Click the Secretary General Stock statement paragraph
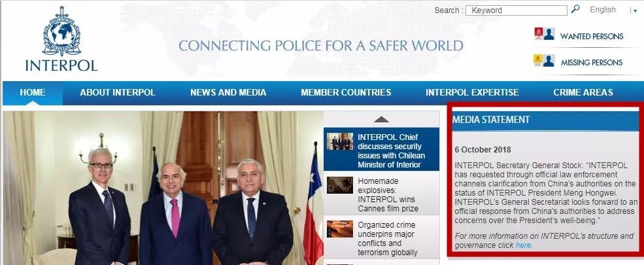This screenshot has width=644, height=265. (x=547, y=192)
